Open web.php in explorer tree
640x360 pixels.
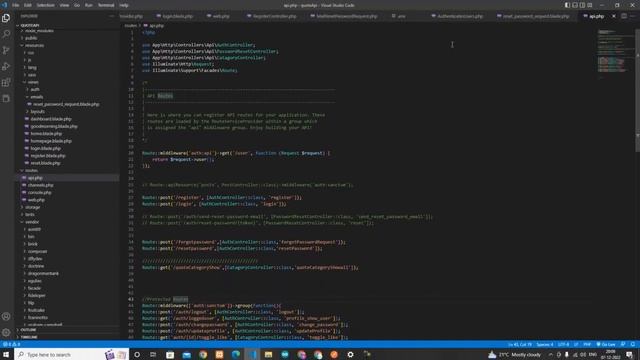[36, 200]
